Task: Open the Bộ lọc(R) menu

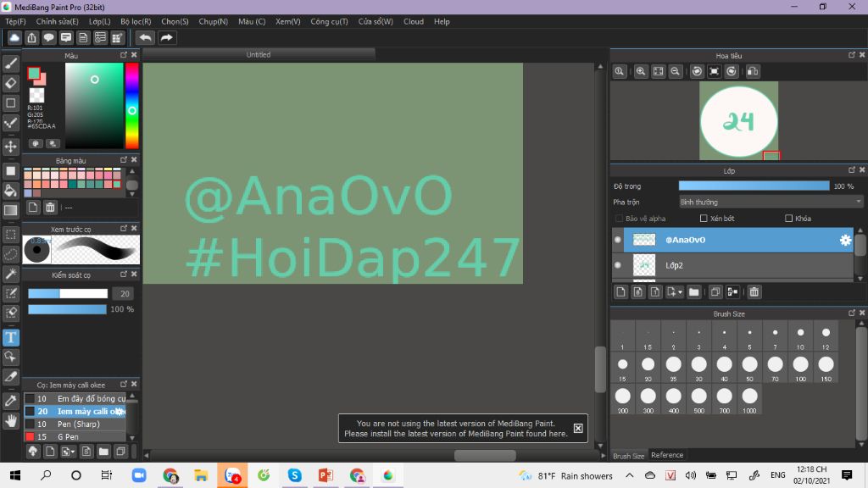Action: tap(136, 21)
